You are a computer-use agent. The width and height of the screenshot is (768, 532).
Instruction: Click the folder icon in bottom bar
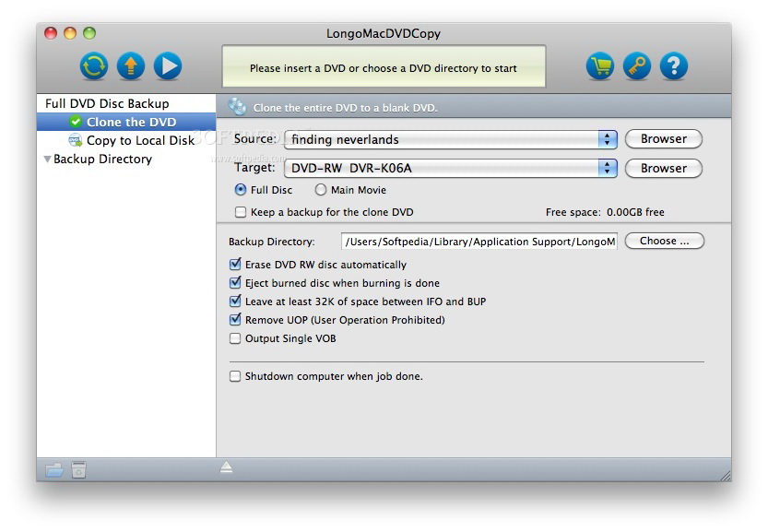[54, 470]
